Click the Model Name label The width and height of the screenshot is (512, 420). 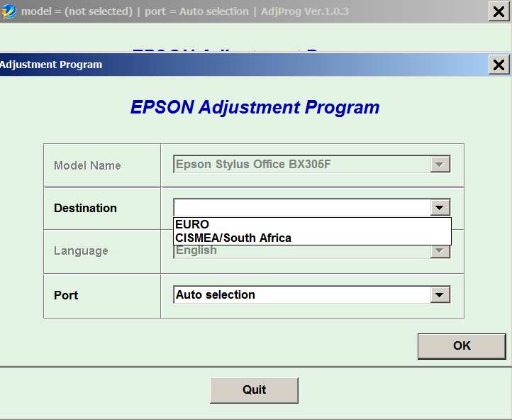pyautogui.click(x=87, y=165)
